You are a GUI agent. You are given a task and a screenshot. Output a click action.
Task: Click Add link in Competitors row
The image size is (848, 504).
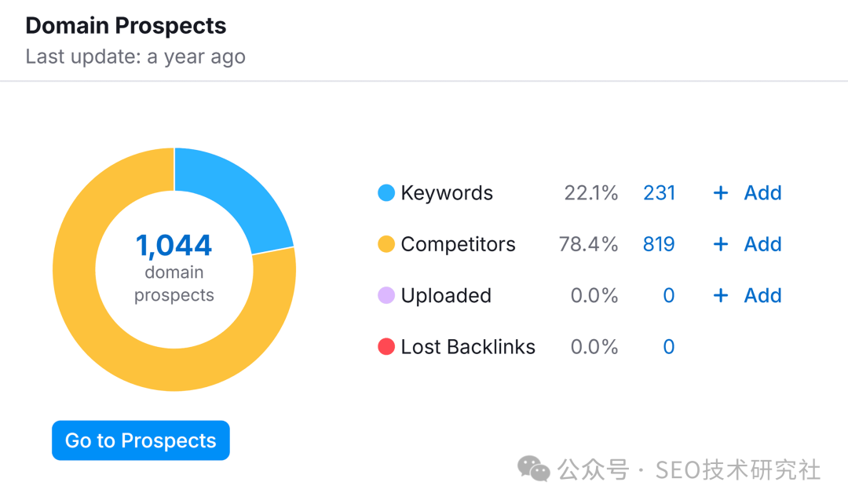coord(762,244)
